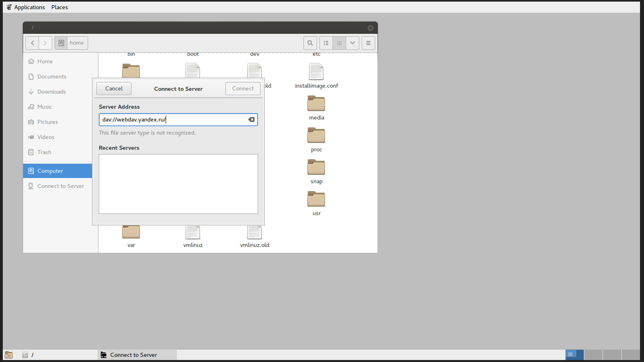Open Documents in the sidebar
This screenshot has width=644, height=362.
click(x=57, y=76)
